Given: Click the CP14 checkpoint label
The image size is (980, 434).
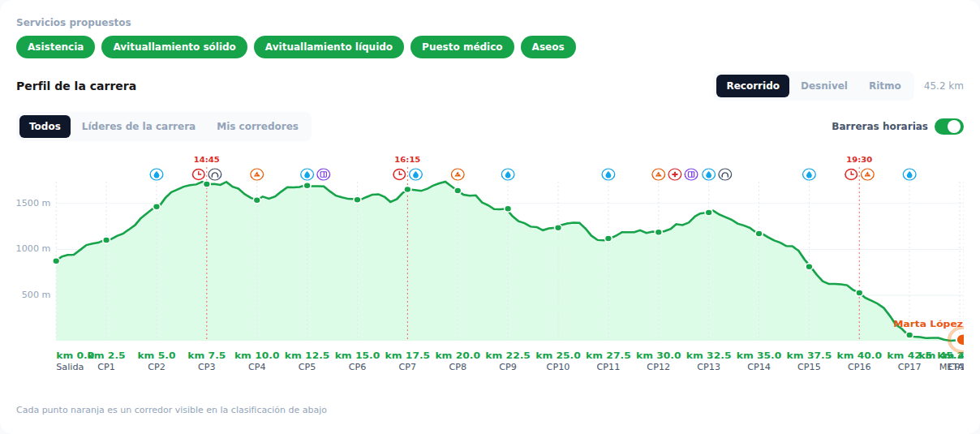Looking at the screenshot, I should coord(759,367).
